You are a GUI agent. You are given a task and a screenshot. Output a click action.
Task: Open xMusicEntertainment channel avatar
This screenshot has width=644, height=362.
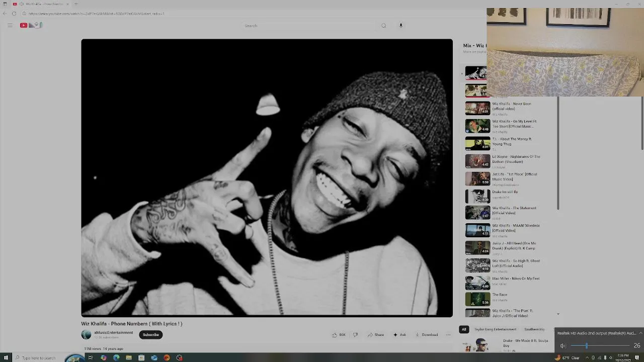[87, 334]
